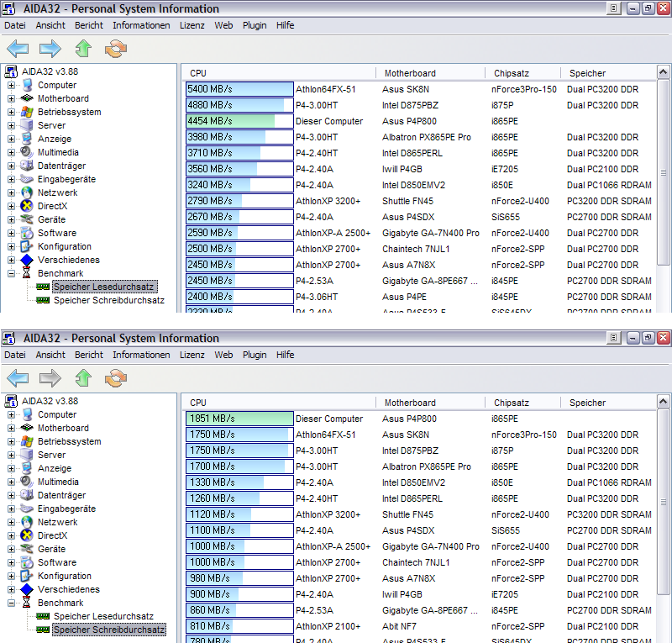Expand Betriebssystem node in lower window tree
This screenshot has height=643, width=672.
click(11, 441)
